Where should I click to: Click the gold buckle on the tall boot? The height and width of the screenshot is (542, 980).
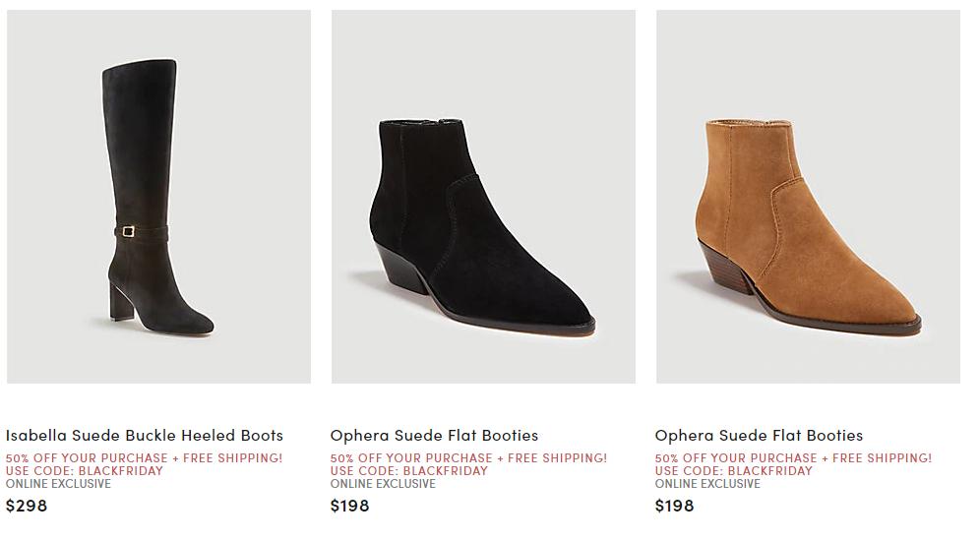click(x=128, y=231)
